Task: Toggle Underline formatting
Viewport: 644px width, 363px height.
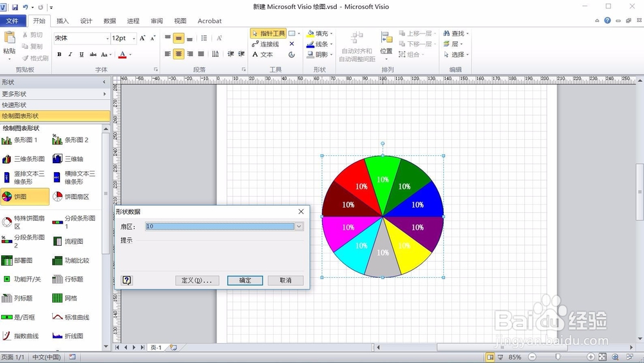Action: click(x=81, y=54)
